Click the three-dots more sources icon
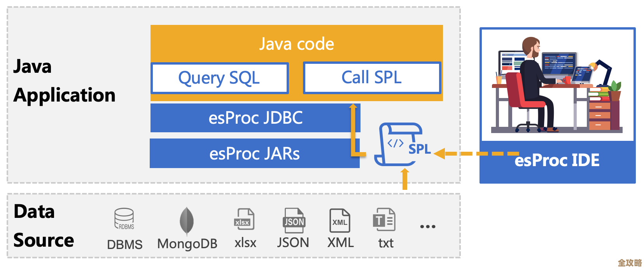Image resolution: width=644 pixels, height=270 pixels. [x=427, y=226]
